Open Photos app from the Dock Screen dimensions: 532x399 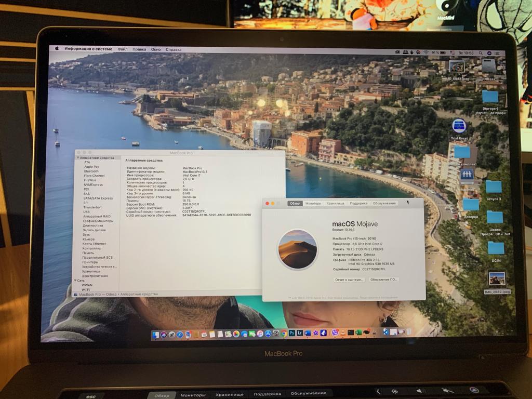tap(236, 334)
